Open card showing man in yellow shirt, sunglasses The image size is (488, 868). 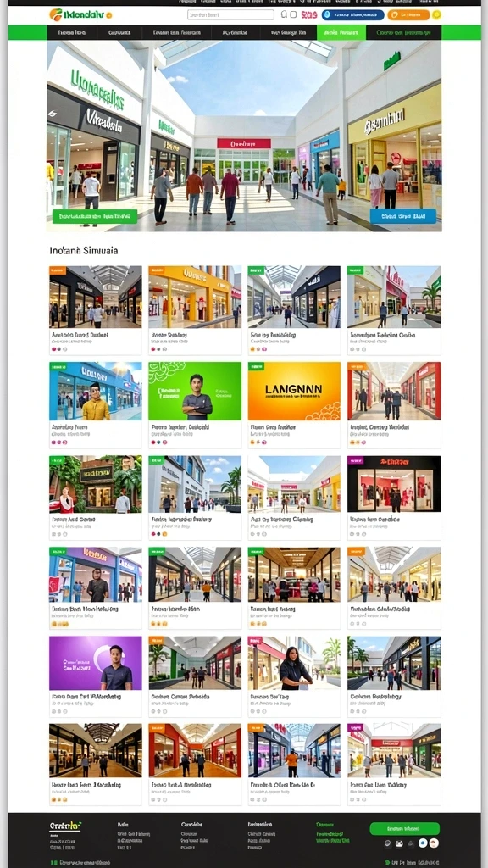[96, 392]
